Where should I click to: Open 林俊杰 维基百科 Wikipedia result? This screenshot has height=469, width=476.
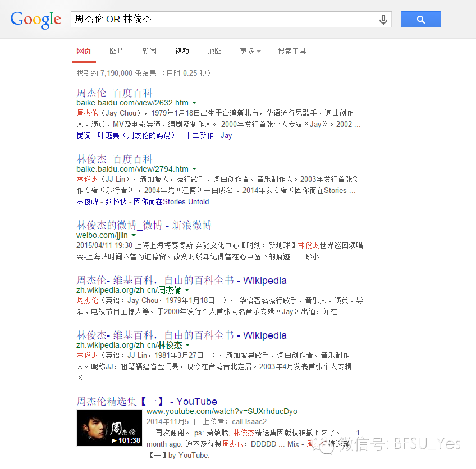[181, 335]
